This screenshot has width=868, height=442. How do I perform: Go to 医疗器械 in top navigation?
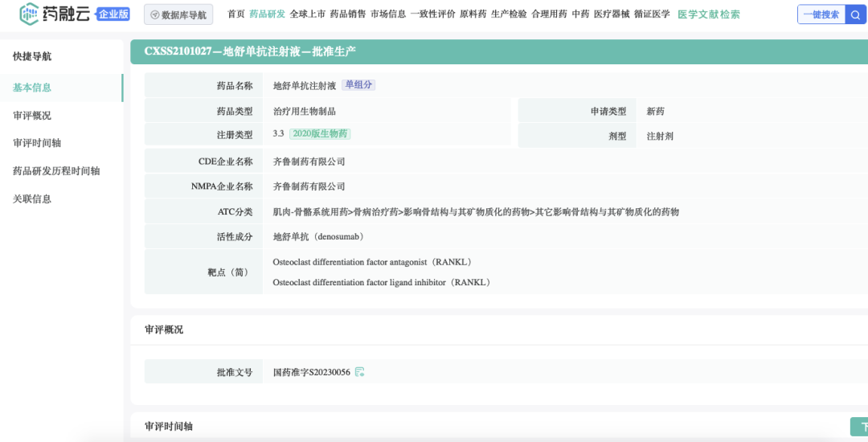(612, 14)
